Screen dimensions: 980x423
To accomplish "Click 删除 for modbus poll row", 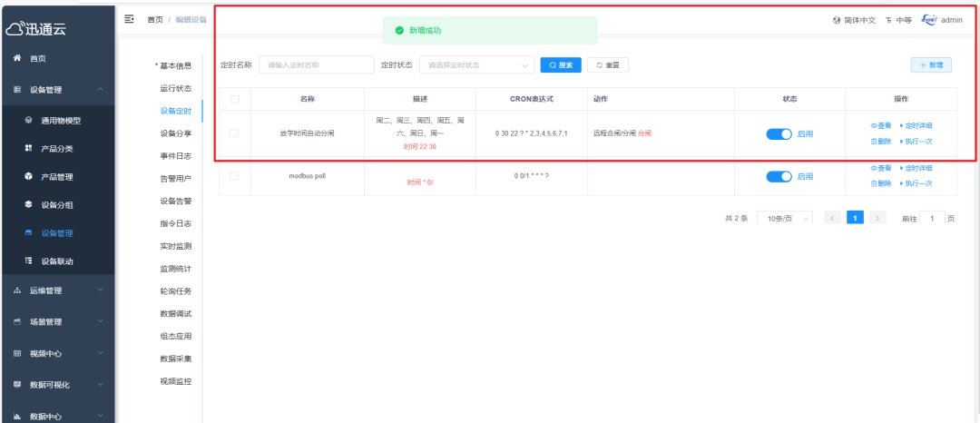I will 880,183.
